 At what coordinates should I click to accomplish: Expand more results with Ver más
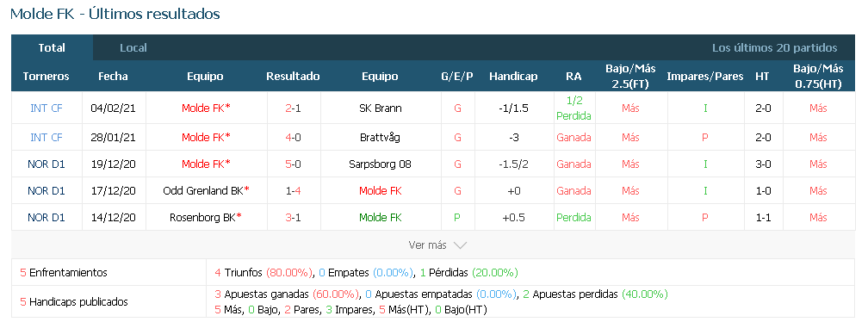click(x=437, y=245)
